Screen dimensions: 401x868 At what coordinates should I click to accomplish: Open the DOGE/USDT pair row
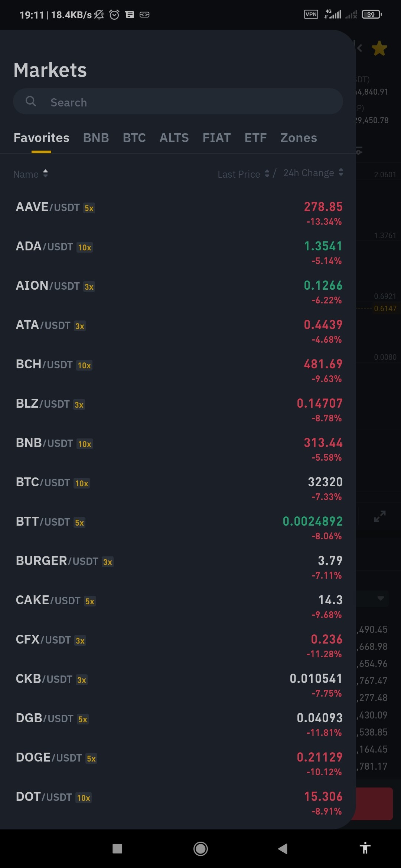coord(178,763)
